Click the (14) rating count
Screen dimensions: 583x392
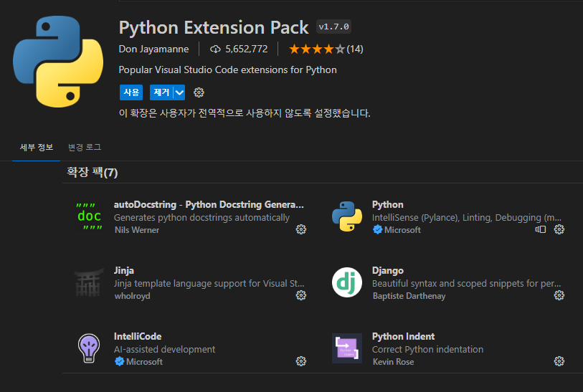[x=355, y=49]
